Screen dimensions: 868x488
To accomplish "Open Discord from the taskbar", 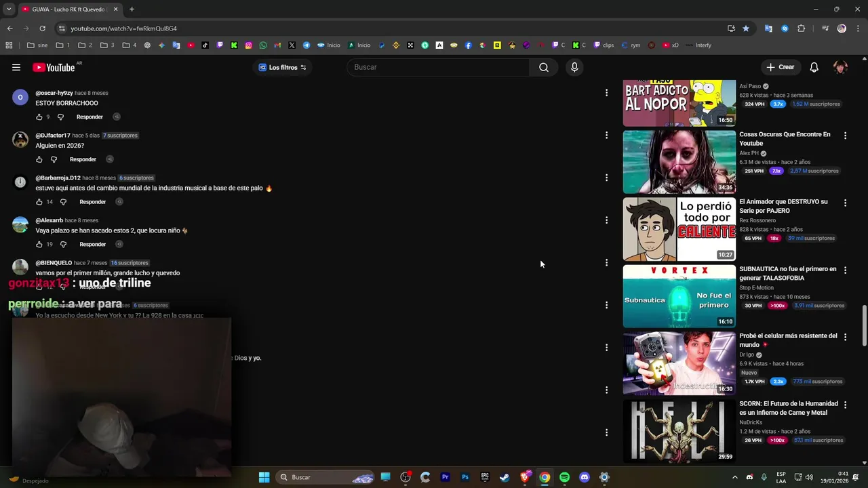I will pos(585,477).
